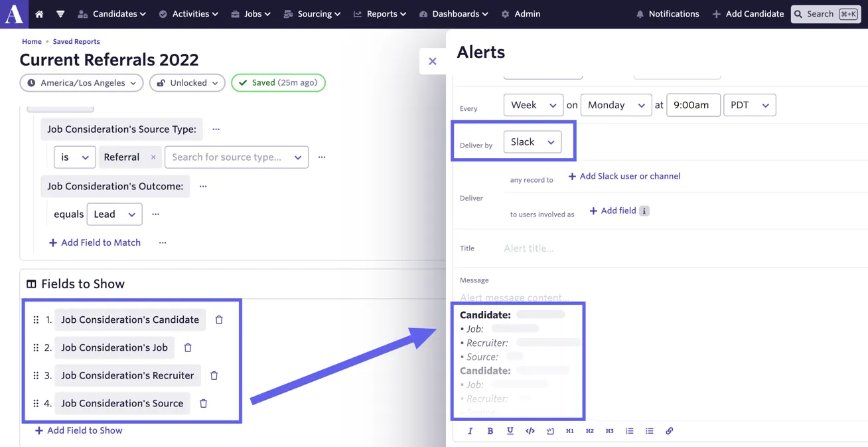Open the Reports menu
This screenshot has height=447, width=868.
click(x=380, y=14)
